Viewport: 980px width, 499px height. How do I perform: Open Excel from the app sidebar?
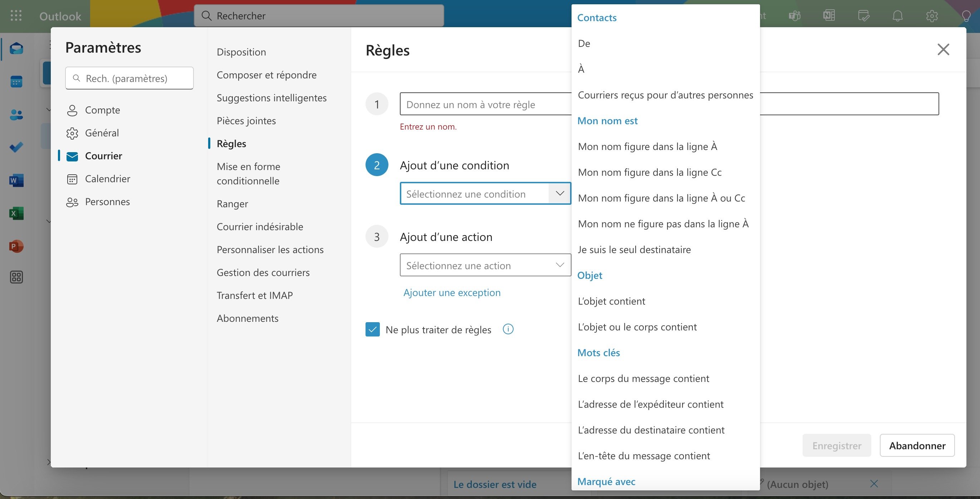click(x=16, y=213)
